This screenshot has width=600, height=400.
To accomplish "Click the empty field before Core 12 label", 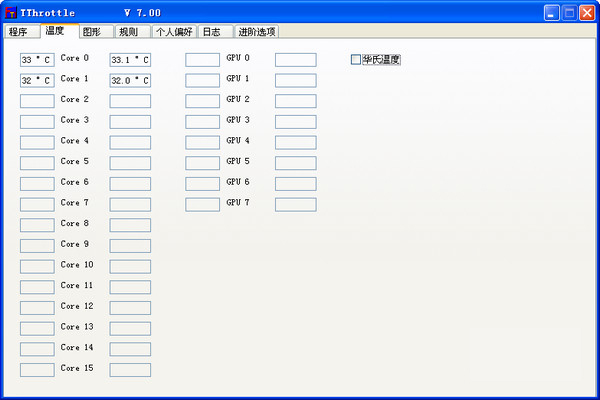I will tap(37, 308).
